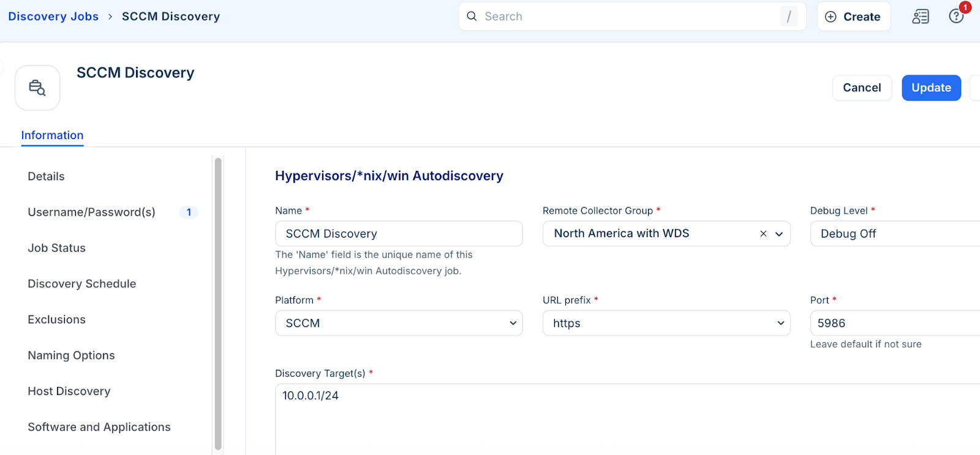Click the Cancel button

pyautogui.click(x=862, y=88)
